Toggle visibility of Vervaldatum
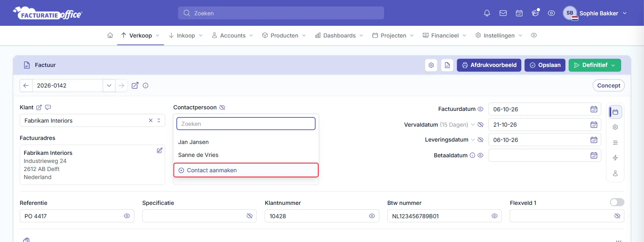The image size is (644, 242). point(480,125)
